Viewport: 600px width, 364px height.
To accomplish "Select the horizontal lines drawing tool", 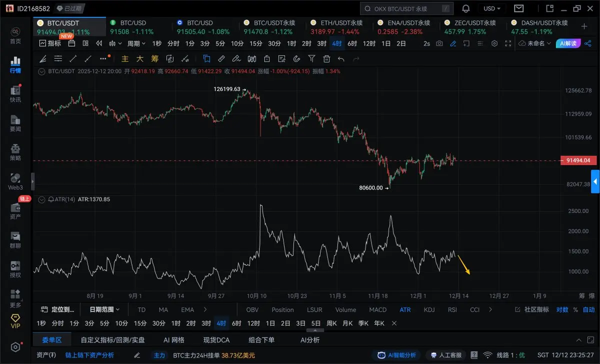I will pos(58,58).
